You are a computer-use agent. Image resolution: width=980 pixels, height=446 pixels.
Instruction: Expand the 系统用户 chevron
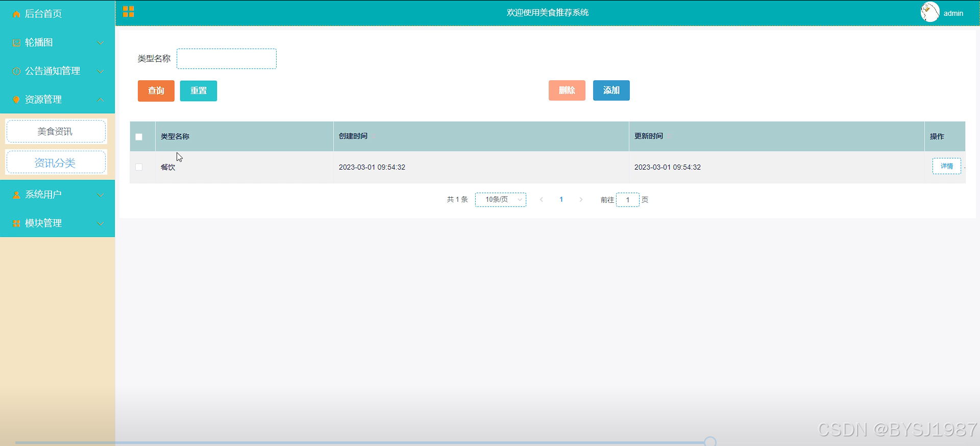(x=101, y=195)
